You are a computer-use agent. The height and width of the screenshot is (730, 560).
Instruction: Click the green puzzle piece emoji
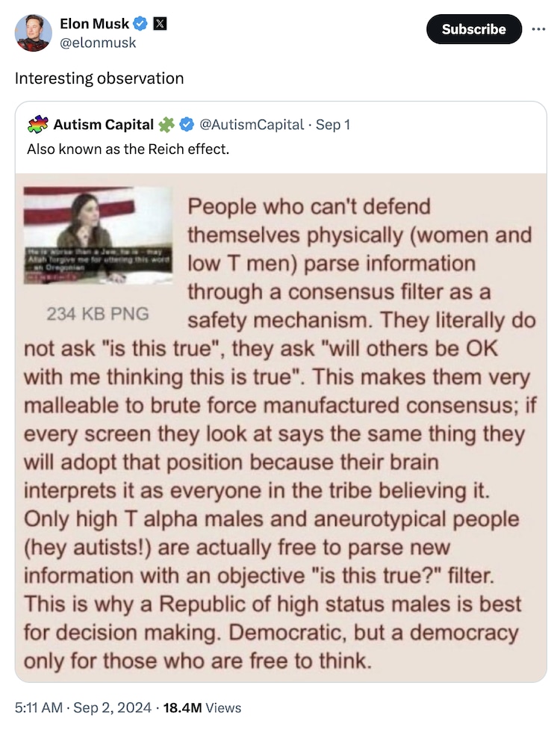166,124
